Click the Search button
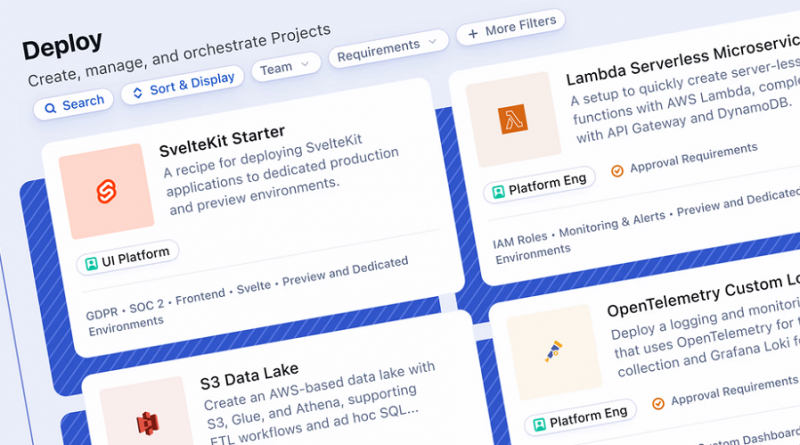Viewport: 800px width, 445px height. click(73, 104)
